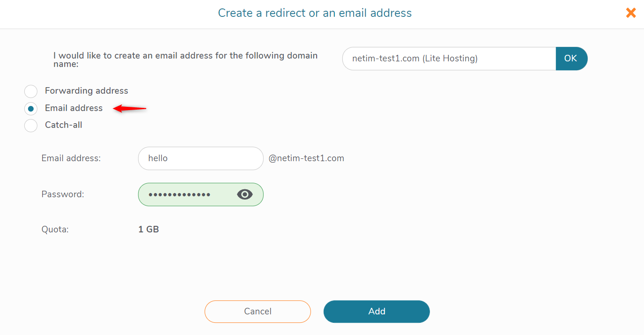This screenshot has width=644, height=335.
Task: Click the @netim-test1.com domain suffix text
Action: 306,158
